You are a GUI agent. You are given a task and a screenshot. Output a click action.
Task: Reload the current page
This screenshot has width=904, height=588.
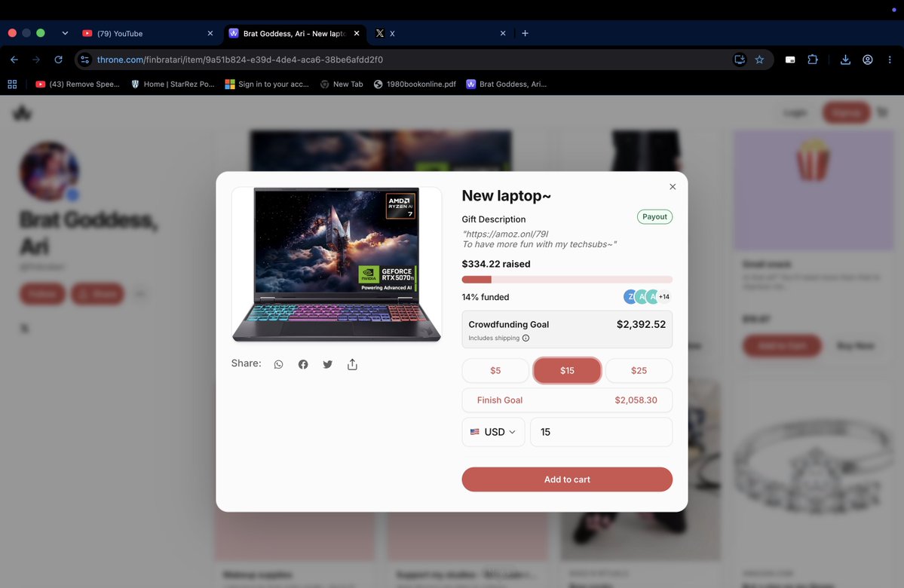pos(58,60)
